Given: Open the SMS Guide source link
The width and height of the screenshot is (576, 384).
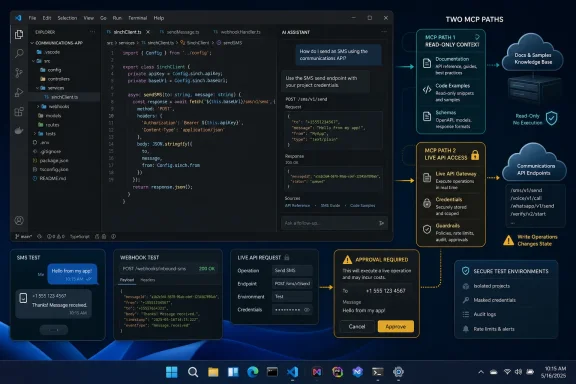Looking at the screenshot, I should click(x=330, y=206).
